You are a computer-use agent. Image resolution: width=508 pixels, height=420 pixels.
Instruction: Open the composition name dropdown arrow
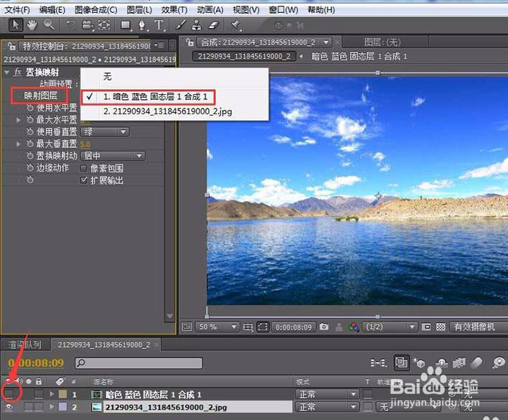point(326,42)
